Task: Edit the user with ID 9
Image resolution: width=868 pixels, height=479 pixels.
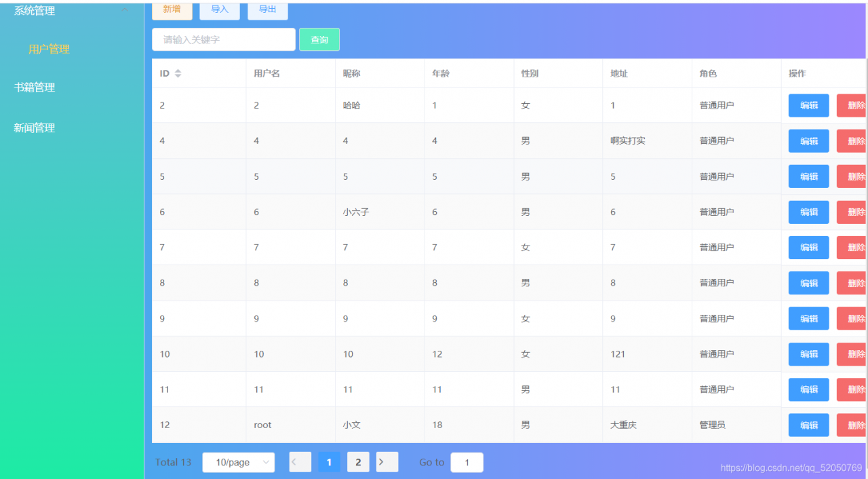Action: click(x=808, y=318)
